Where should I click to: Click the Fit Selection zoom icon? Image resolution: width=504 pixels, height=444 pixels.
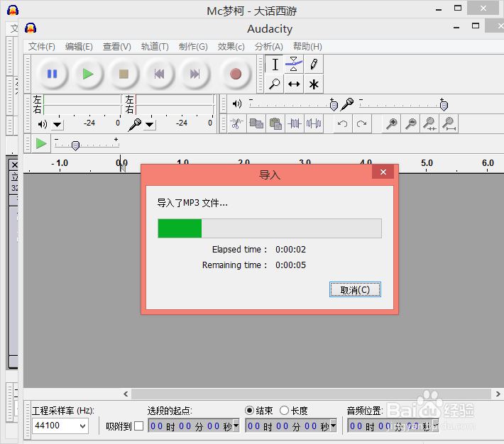point(429,123)
